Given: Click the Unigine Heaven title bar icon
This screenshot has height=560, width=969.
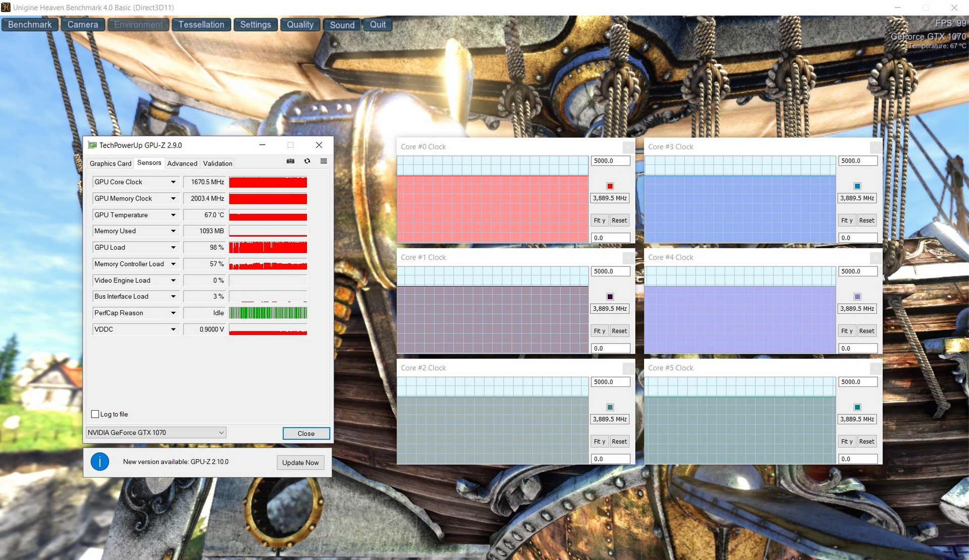Looking at the screenshot, I should [x=6, y=8].
